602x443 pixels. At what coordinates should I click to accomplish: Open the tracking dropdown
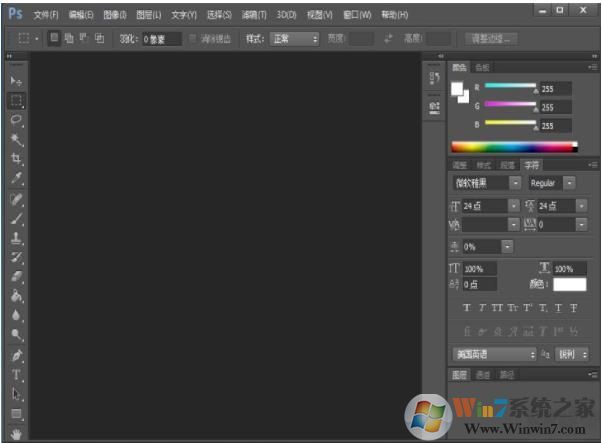(x=582, y=225)
